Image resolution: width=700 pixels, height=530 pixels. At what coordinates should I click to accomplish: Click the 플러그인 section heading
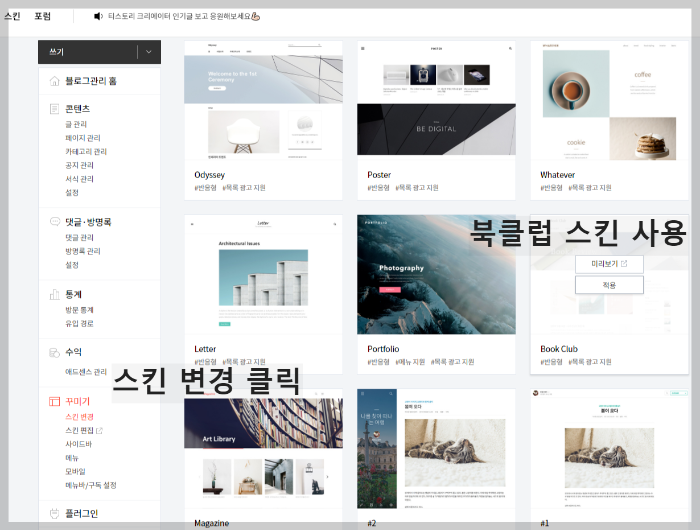[x=82, y=513]
